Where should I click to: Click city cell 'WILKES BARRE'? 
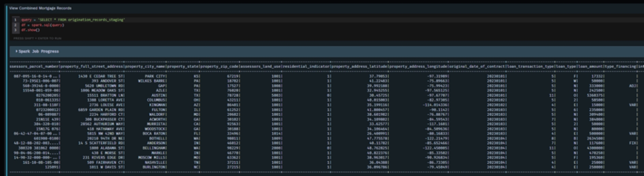(152, 81)
